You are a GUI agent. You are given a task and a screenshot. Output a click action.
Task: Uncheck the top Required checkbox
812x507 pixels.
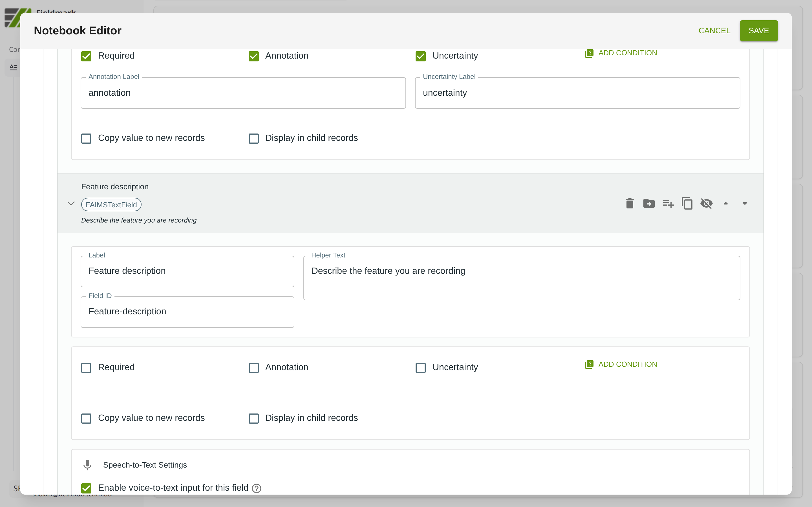point(86,56)
